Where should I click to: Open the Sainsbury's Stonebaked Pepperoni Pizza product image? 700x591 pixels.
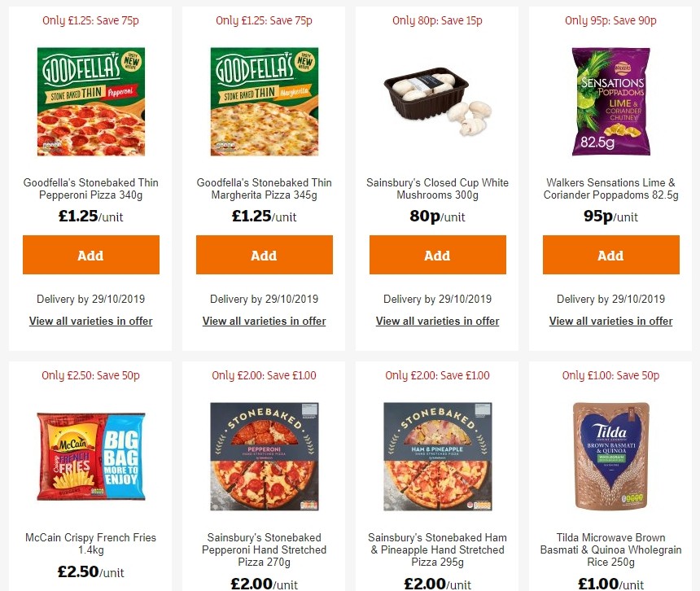[264, 456]
